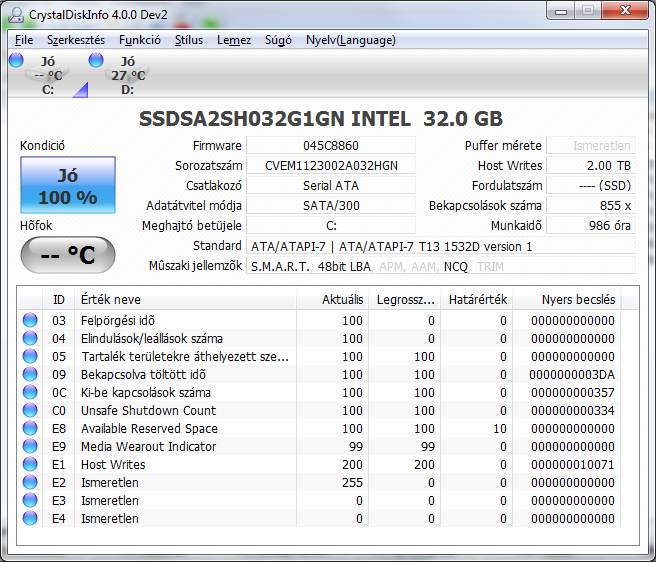Screen dimensions: 656x562
Task: Click the Jó 100 % health status button
Action: tap(67, 186)
